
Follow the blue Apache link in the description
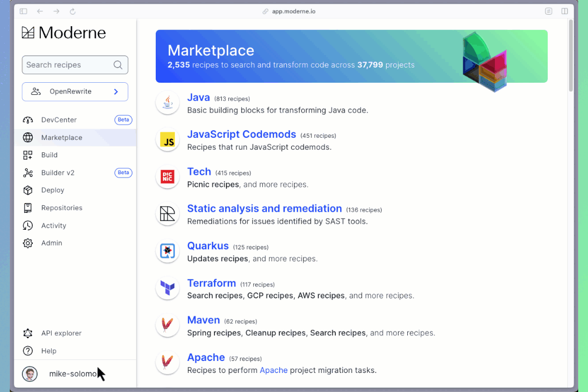[274, 370]
